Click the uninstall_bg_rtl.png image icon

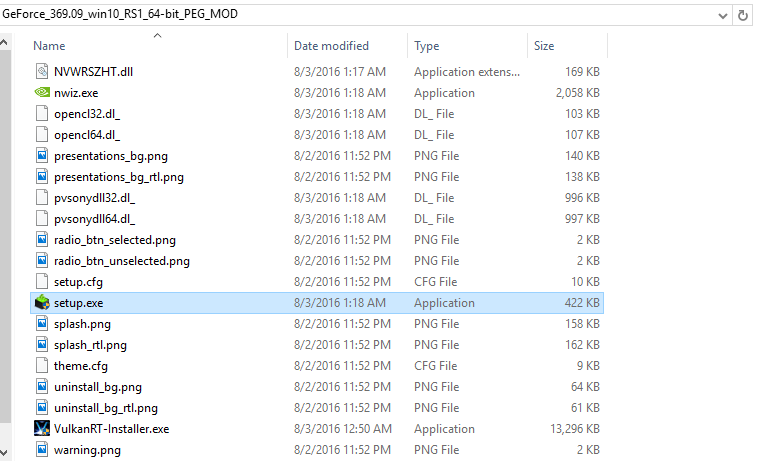(x=42, y=408)
